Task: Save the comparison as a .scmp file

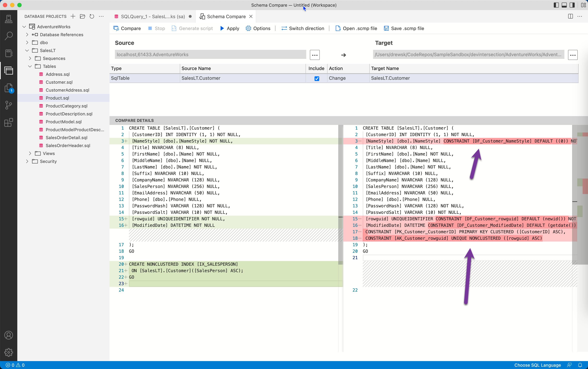Action: (x=404, y=28)
